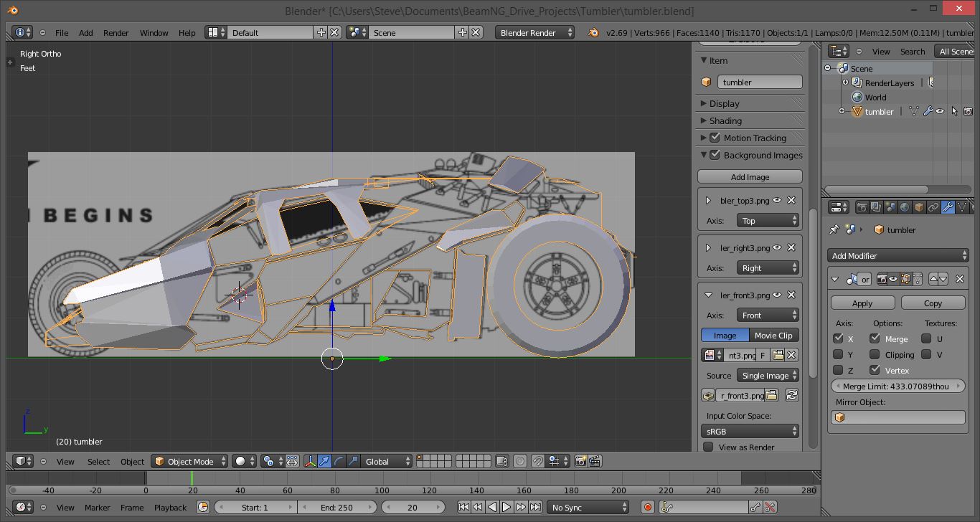Toggle the 3D manipulator widget icon
Viewport: 980px width, 522px height.
pyautogui.click(x=311, y=461)
